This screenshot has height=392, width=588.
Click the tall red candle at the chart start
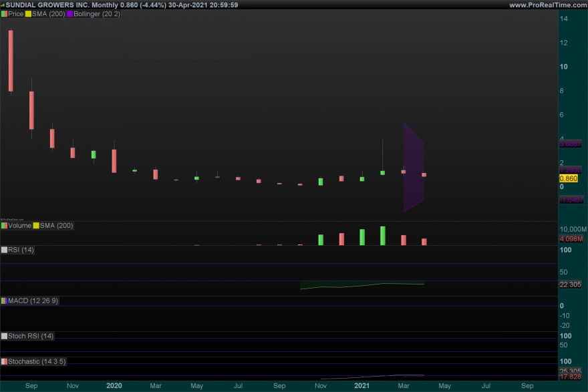(x=11, y=61)
